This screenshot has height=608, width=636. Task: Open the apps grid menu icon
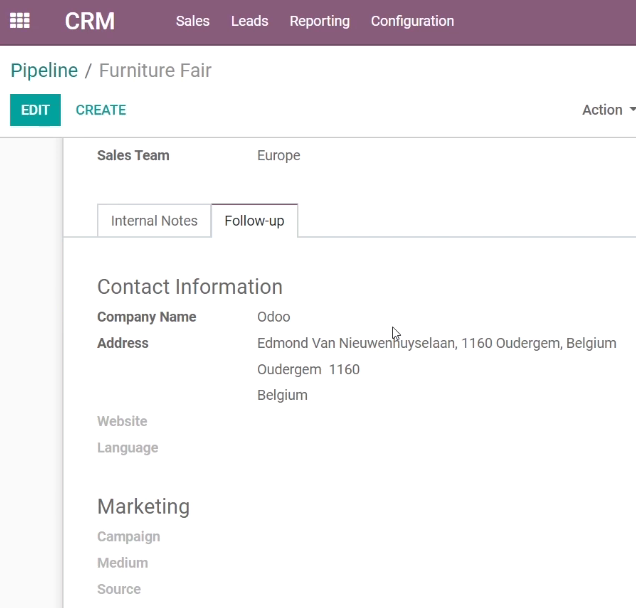[x=19, y=21]
